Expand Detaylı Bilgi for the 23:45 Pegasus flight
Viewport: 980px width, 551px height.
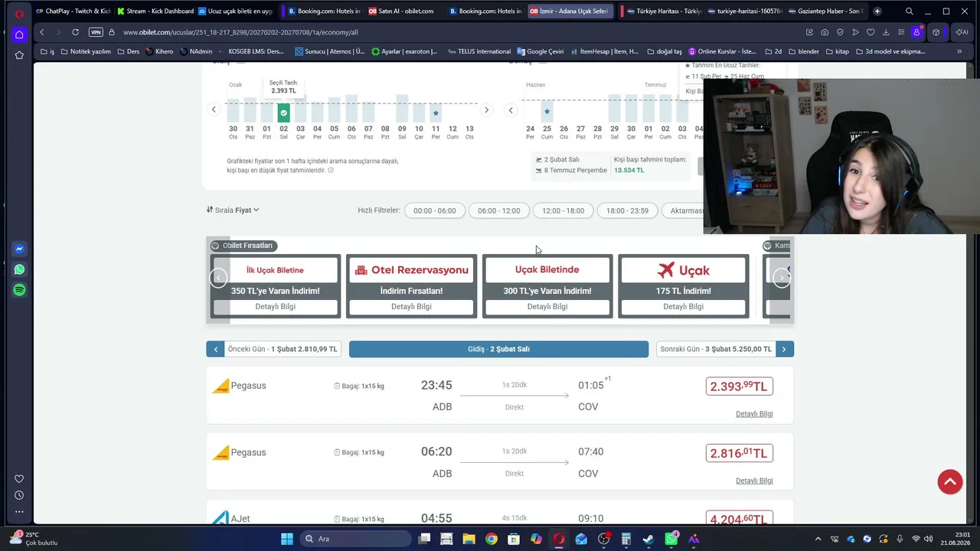pyautogui.click(x=754, y=414)
